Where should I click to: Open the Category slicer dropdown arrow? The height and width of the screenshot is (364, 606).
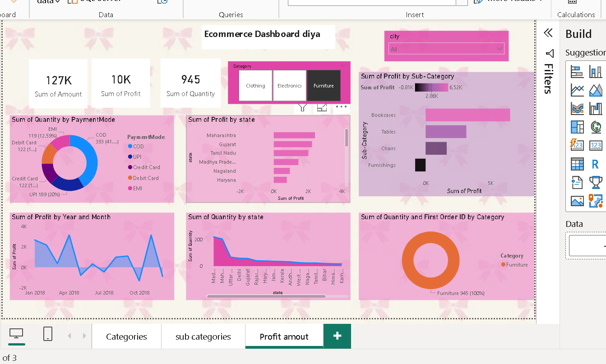[x=343, y=65]
